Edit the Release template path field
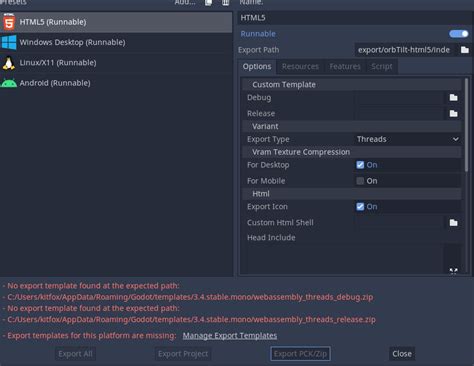The image size is (474, 366). click(400, 114)
